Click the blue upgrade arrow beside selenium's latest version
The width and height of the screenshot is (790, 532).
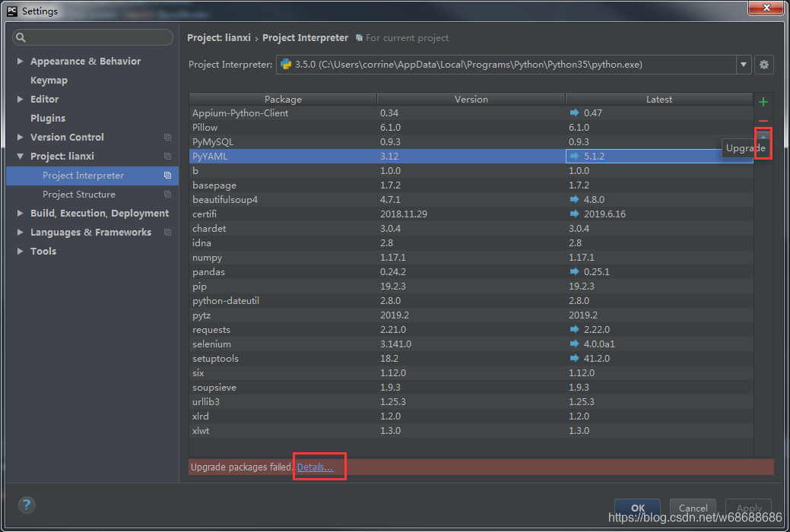point(574,344)
